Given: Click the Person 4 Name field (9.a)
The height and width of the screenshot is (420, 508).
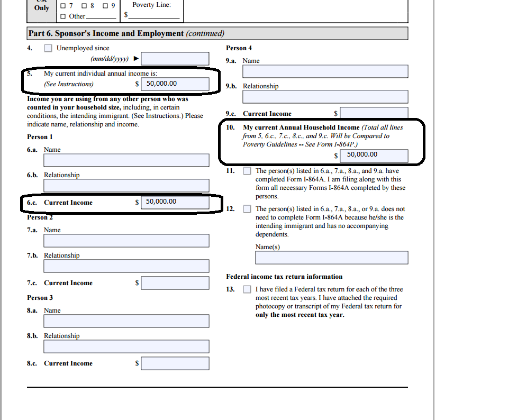Looking at the screenshot, I should coord(325,71).
